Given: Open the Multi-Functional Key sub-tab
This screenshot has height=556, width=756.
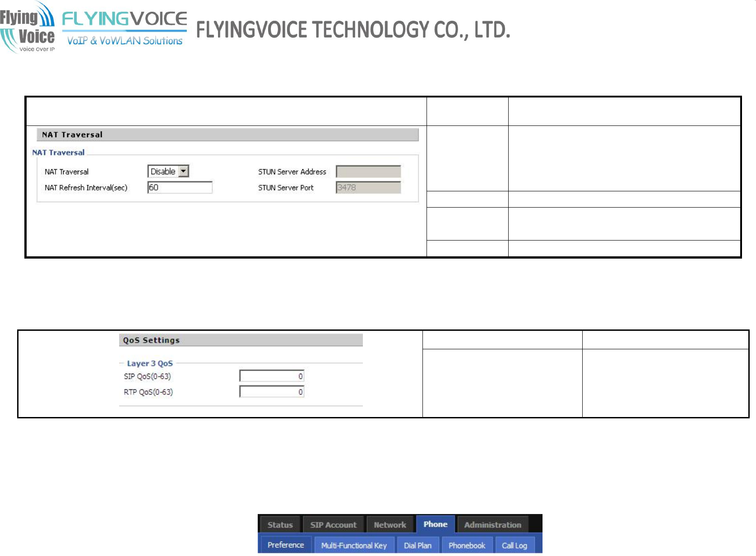Looking at the screenshot, I should coord(354,545).
